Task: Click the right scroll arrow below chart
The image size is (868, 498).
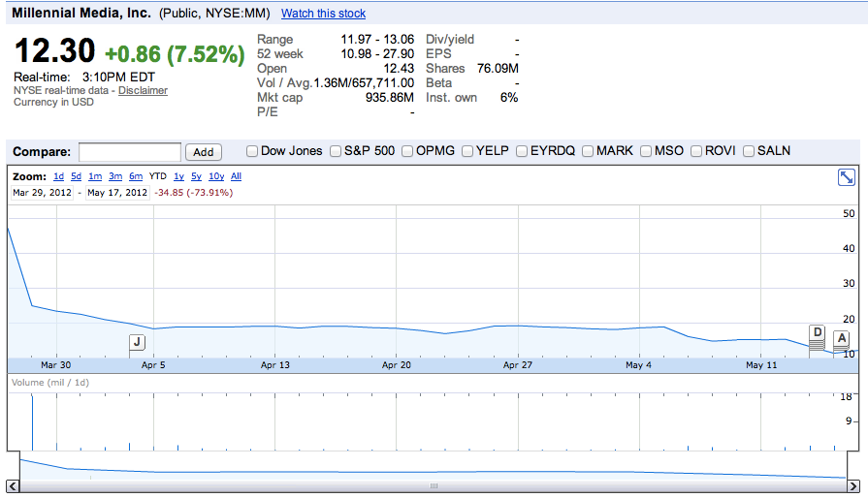Action: point(852,486)
